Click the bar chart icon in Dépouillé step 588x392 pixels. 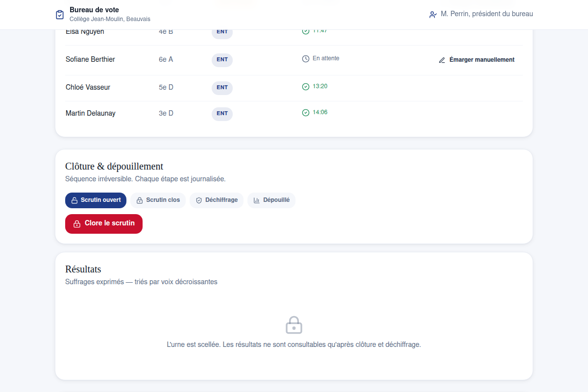(257, 200)
